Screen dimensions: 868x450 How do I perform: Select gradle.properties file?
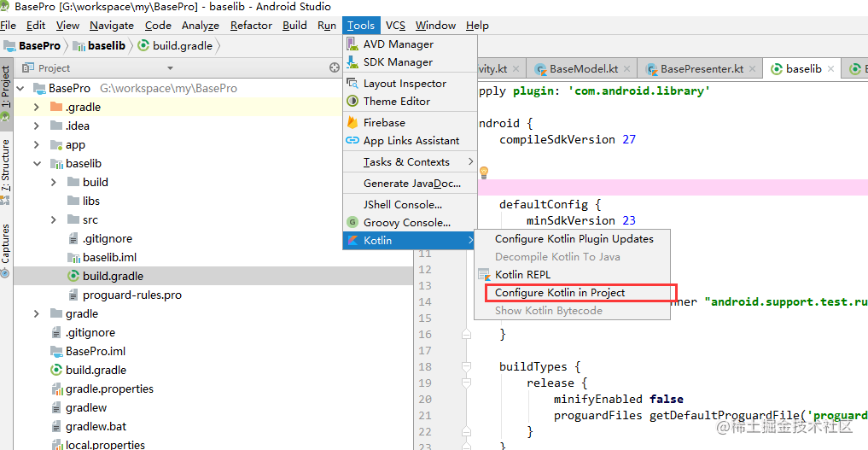coord(102,389)
